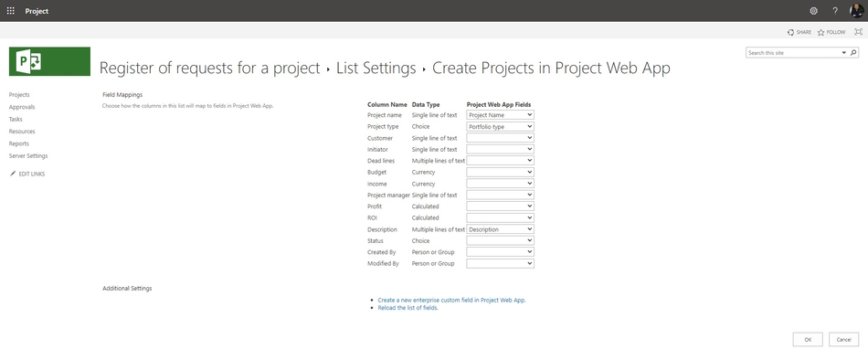Click the Project Web App Fields header
The height and width of the screenshot is (360, 868).
pyautogui.click(x=499, y=104)
